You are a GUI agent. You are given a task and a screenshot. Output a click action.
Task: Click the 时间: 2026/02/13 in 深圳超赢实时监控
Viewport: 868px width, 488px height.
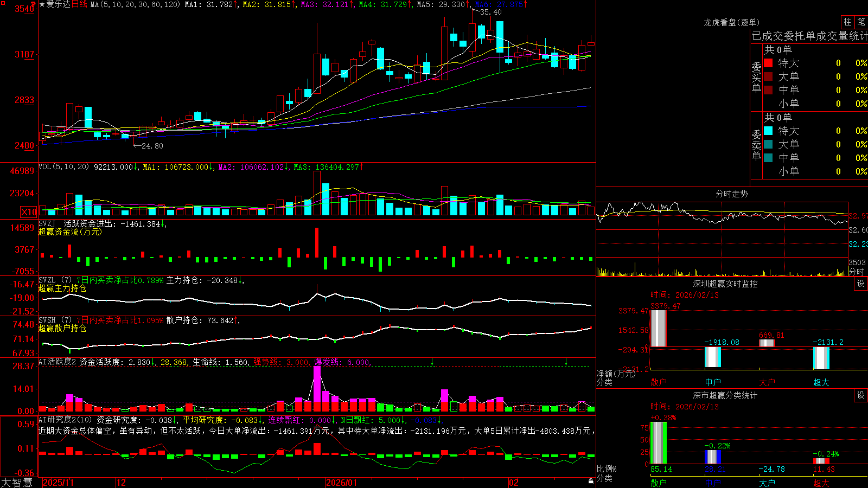(685, 295)
